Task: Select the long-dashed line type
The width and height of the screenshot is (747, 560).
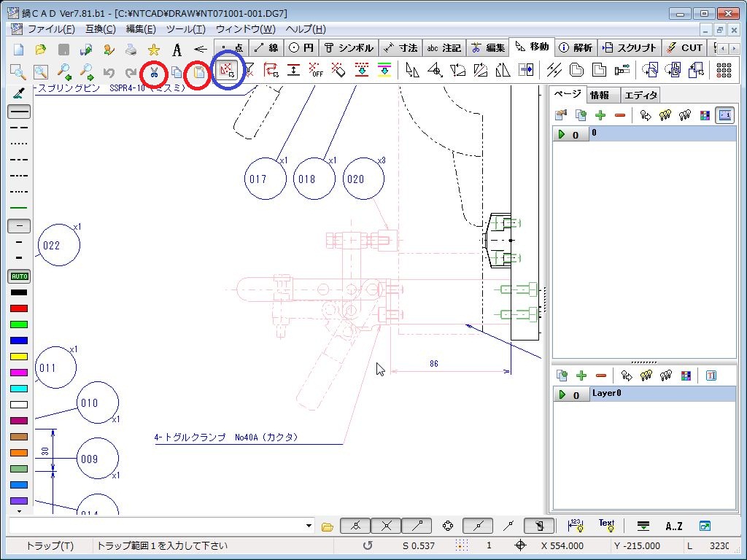Action: coord(19,128)
